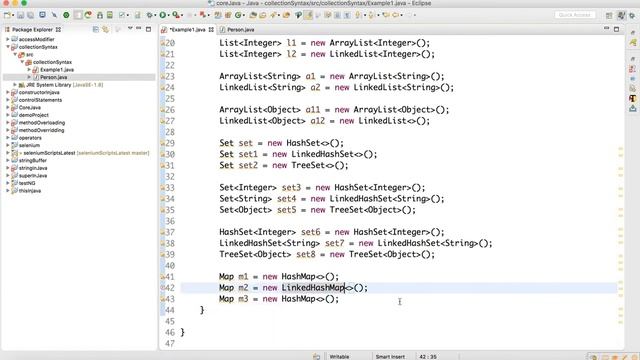
Task: Click the New file wizard icon
Action: pyautogui.click(x=7, y=15)
